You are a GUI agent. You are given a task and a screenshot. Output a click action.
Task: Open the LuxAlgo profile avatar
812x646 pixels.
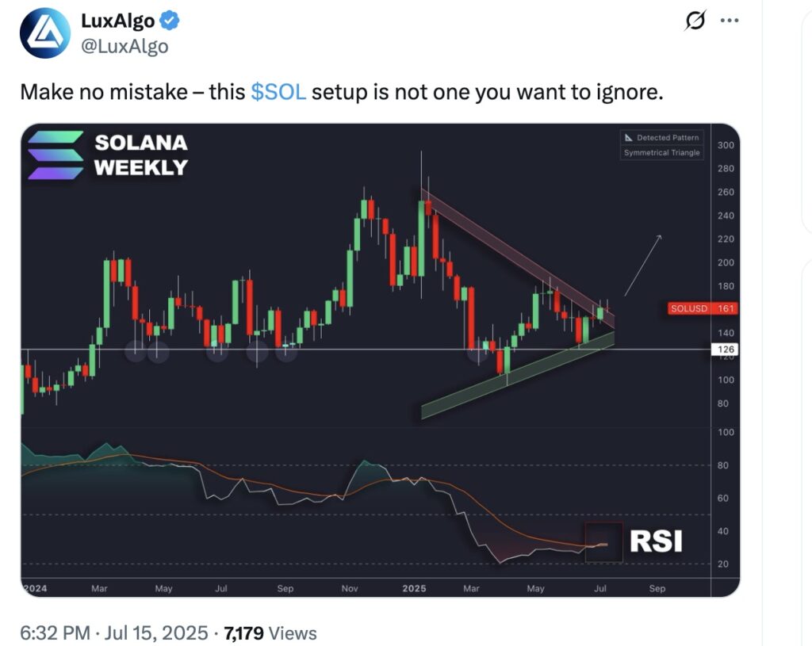[x=45, y=33]
